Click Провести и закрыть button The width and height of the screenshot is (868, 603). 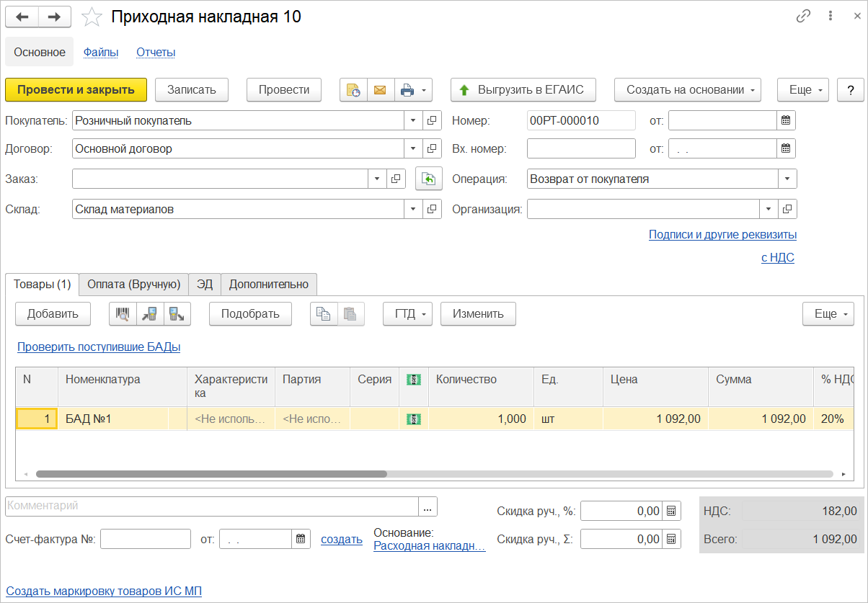click(x=76, y=90)
